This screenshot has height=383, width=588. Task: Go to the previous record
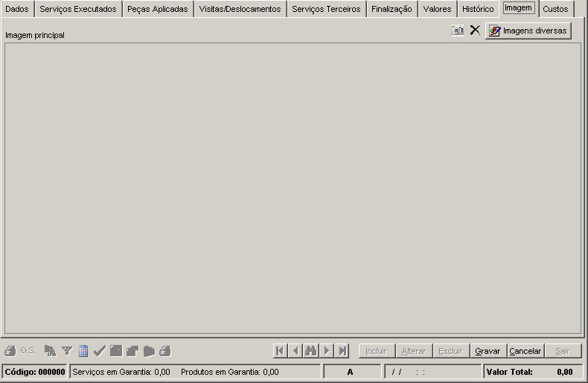[x=295, y=351]
